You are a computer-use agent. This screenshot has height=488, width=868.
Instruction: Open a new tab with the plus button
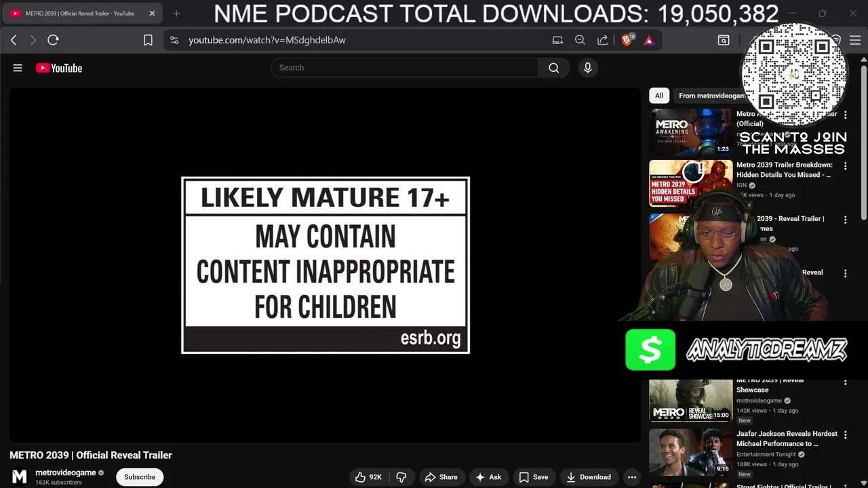click(176, 13)
